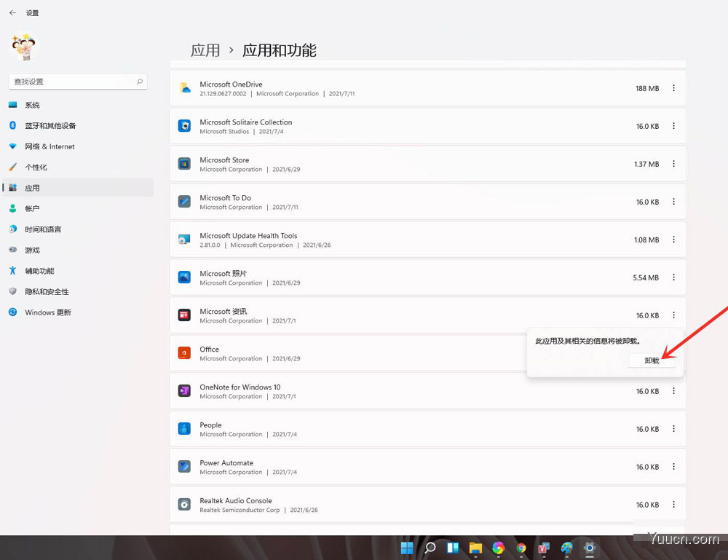
Task: Open the Windows 更新 settings page
Action: click(48, 312)
